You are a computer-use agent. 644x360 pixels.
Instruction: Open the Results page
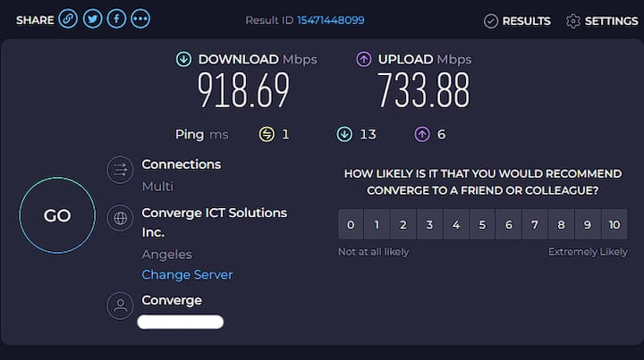pyautogui.click(x=517, y=21)
